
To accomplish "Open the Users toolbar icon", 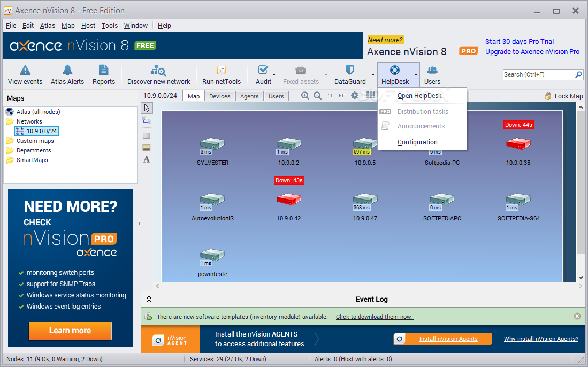I will (432, 70).
